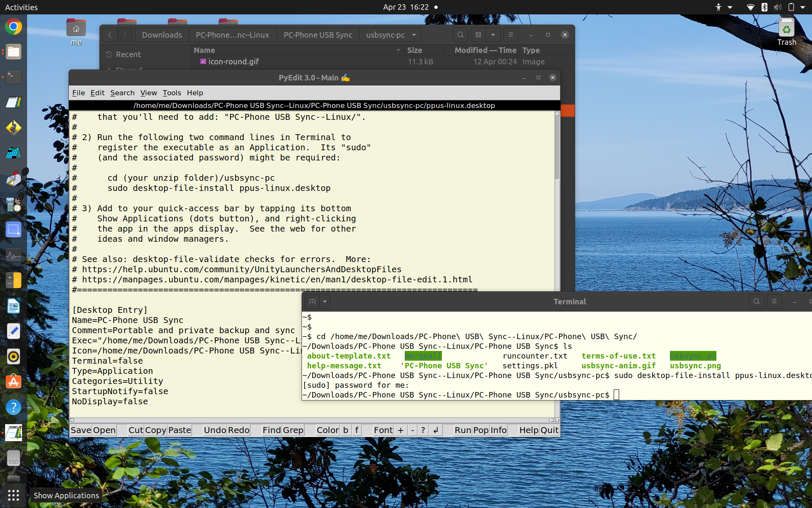
Task: Click Quit in PyEdit toolbar
Action: (x=549, y=430)
